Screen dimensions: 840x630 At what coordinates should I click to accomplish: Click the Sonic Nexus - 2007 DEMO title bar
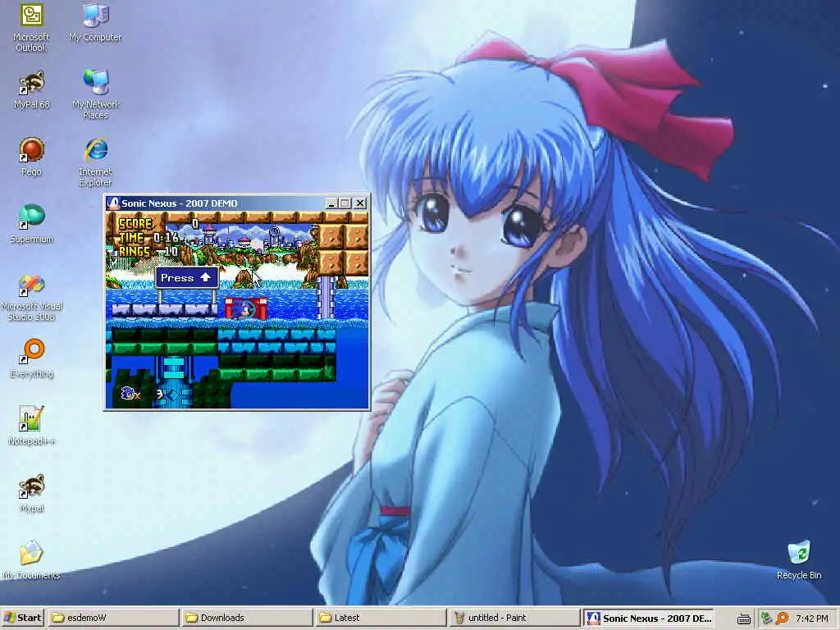click(236, 203)
